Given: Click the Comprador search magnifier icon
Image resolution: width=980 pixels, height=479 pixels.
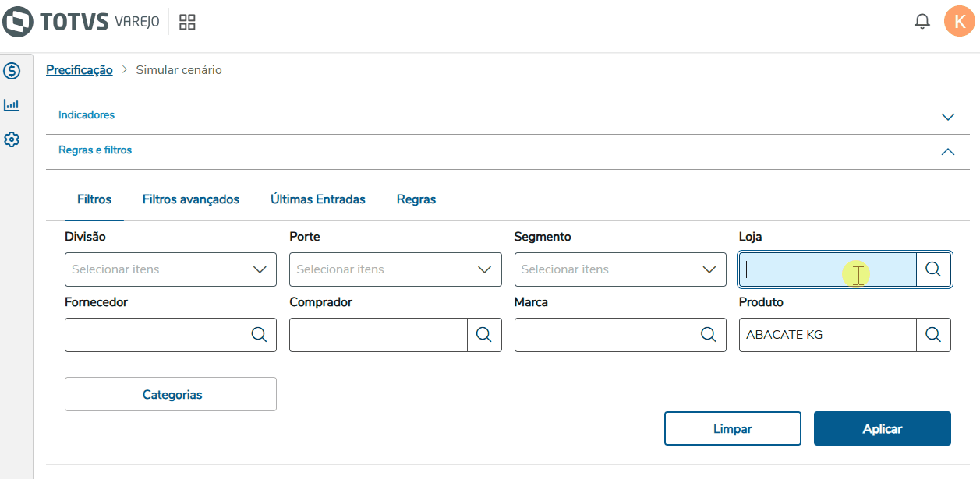Looking at the screenshot, I should (483, 335).
